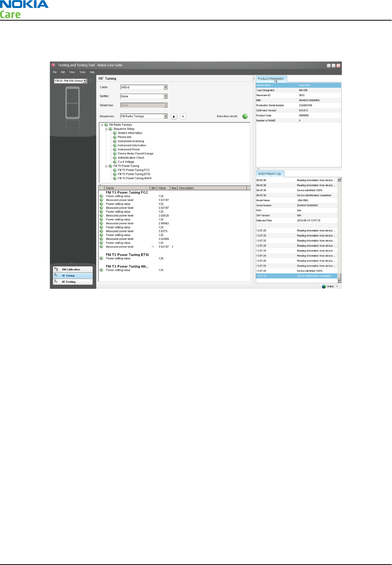Screen dimensions: 392x565
Task: Open the RF Tuning section
Action: click(73, 275)
